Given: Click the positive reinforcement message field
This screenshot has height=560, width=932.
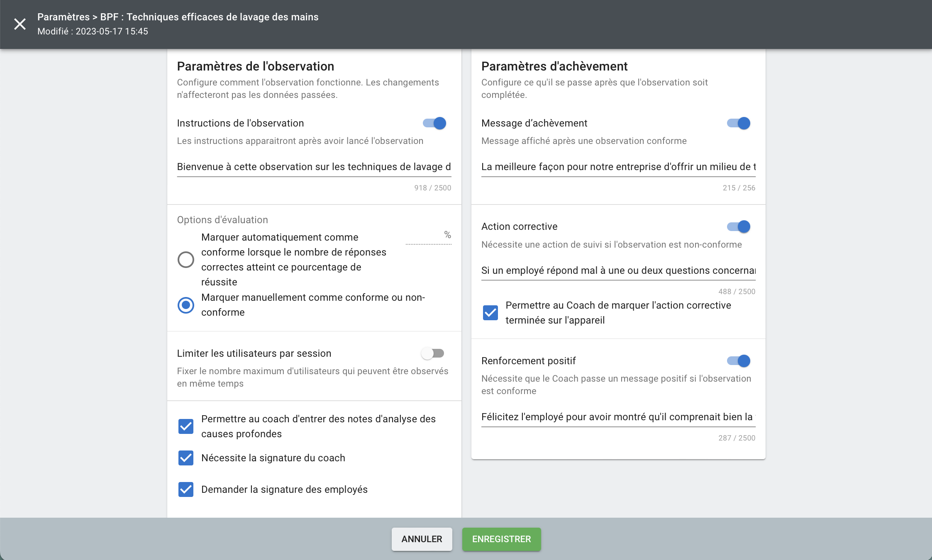Looking at the screenshot, I should pos(618,417).
